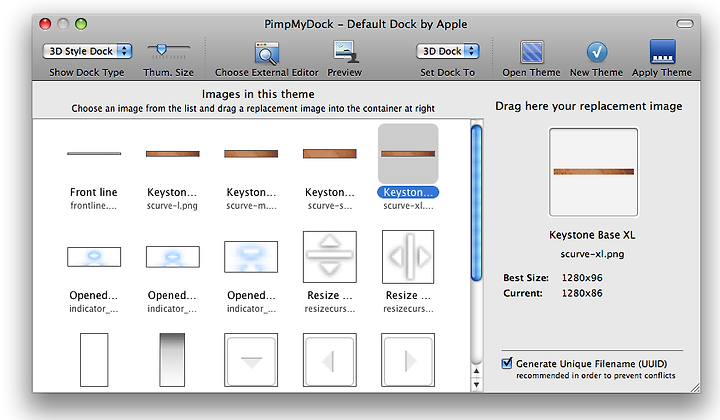Screen dimensions: 720x420
Task: Click the scroll up arrow of image list
Action: [x=477, y=371]
